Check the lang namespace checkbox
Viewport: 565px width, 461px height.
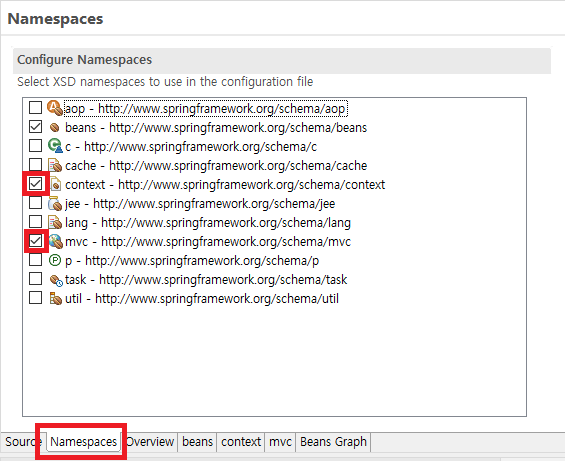pyautogui.click(x=35, y=222)
